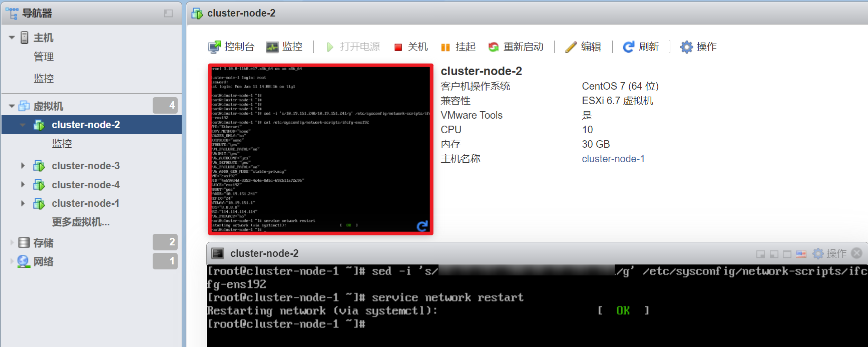Click the cluster-node-1 VM icon in tree
This screenshot has width=868, height=347.
pyautogui.click(x=39, y=203)
